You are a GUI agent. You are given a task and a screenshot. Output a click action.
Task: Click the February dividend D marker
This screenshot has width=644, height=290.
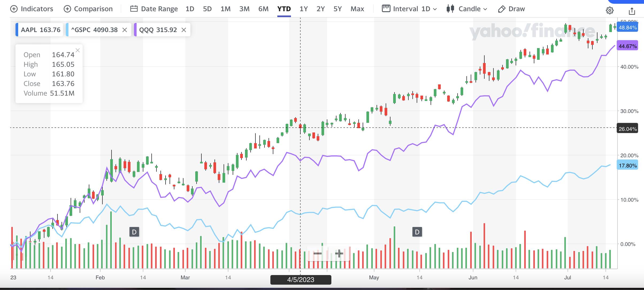click(x=134, y=232)
